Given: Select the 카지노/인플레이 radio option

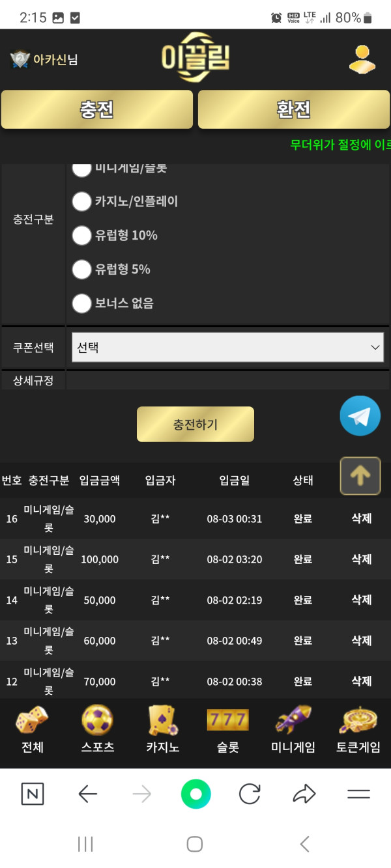Looking at the screenshot, I should (81, 201).
